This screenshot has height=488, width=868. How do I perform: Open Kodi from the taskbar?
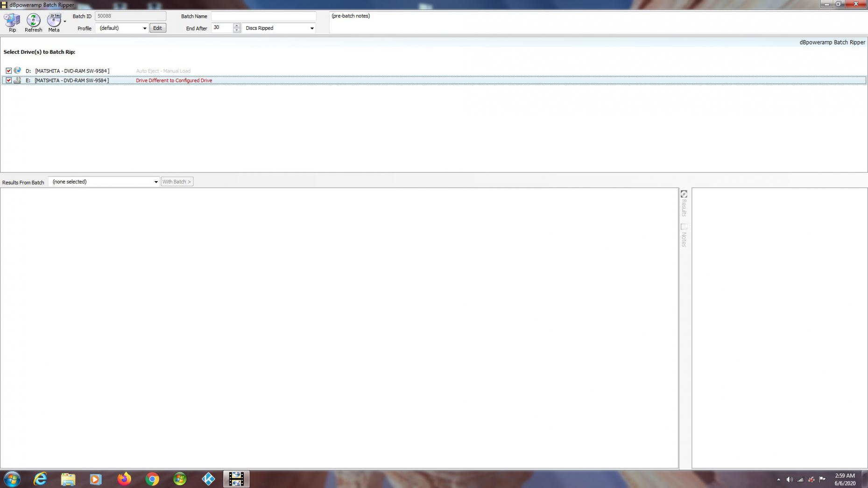click(x=208, y=479)
